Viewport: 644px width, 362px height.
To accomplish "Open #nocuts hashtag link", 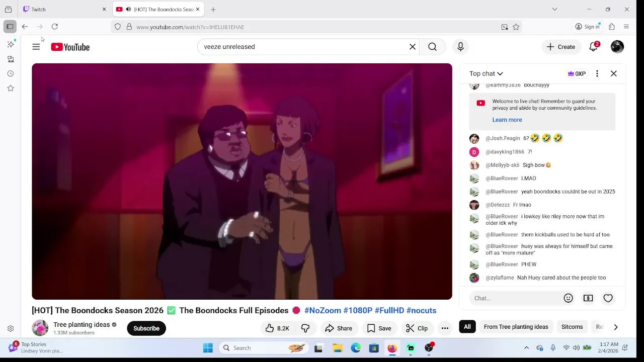I will pos(421,310).
